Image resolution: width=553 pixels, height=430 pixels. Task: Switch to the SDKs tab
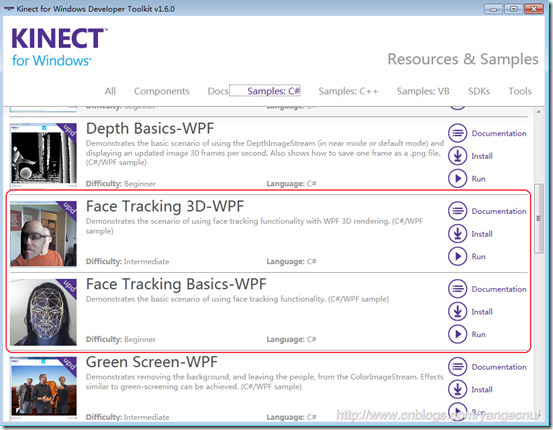coord(479,91)
